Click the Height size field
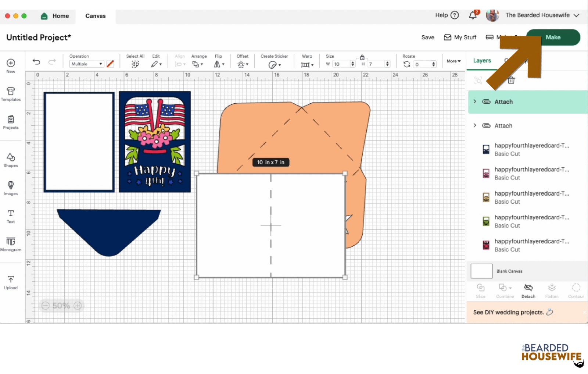588x374 pixels. coord(376,64)
